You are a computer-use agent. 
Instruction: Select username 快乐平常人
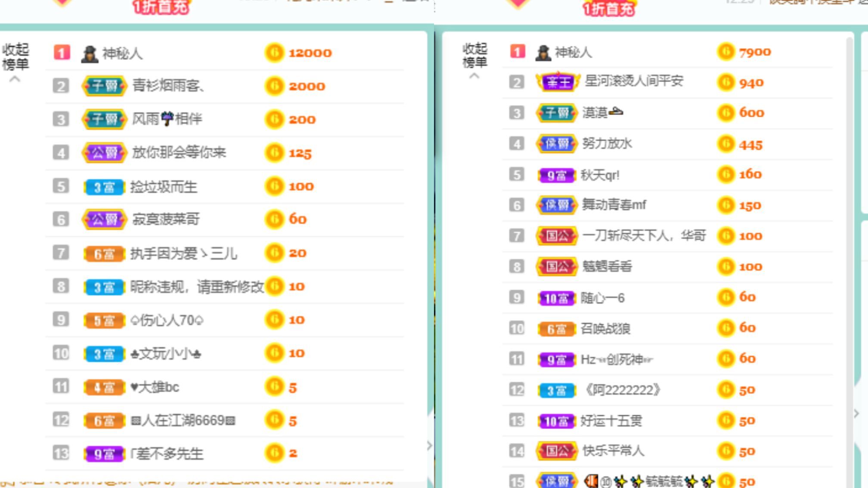click(613, 451)
